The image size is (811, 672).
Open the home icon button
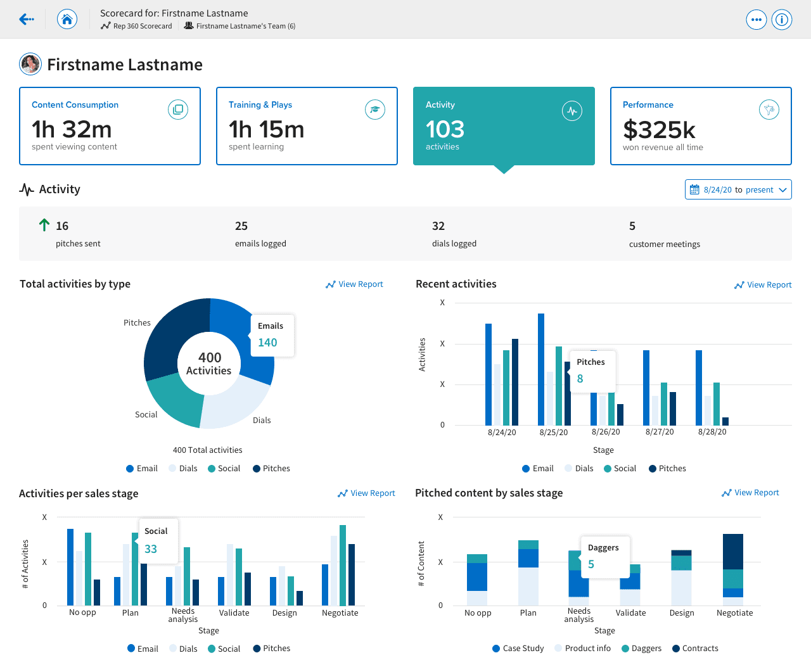tap(67, 20)
